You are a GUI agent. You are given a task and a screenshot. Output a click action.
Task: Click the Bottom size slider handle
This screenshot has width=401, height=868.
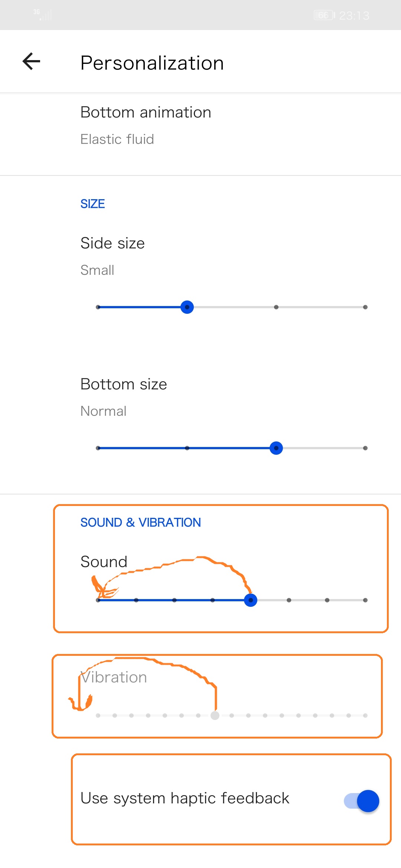[276, 448]
